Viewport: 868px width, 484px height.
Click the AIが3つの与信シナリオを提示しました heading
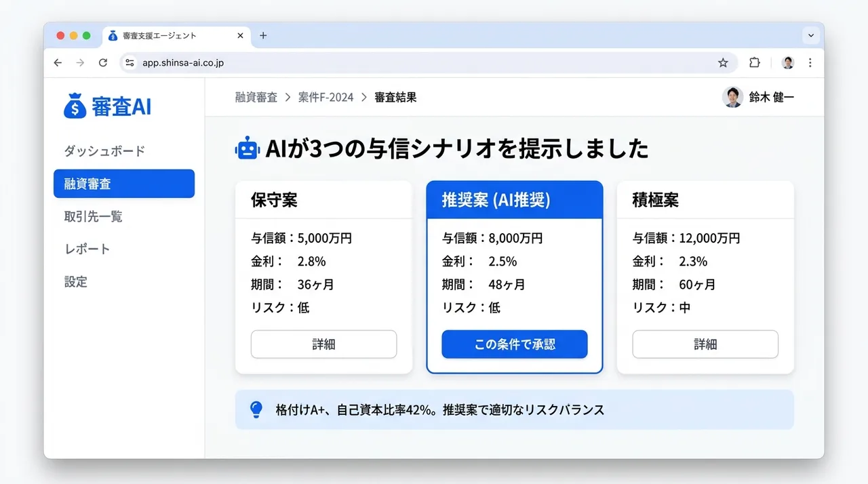[457, 149]
